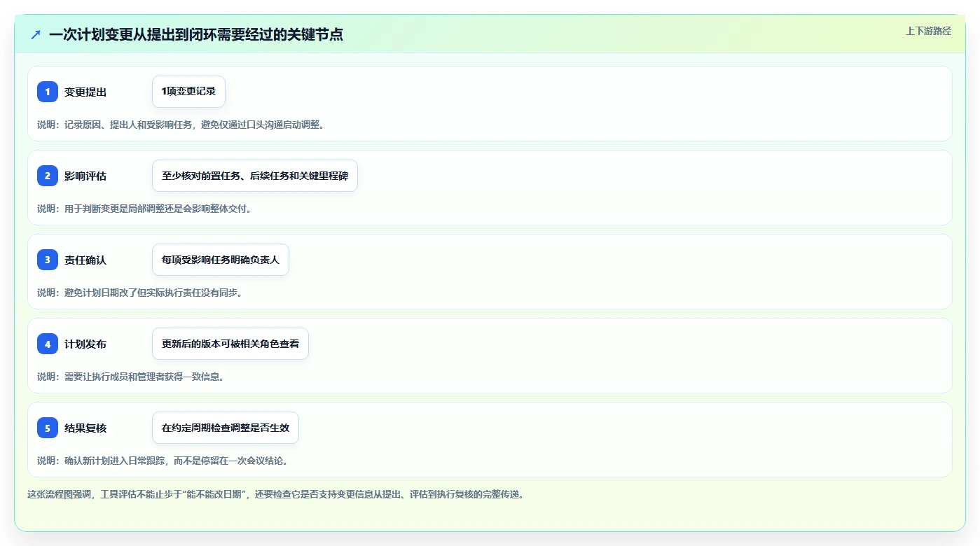Screen dimensions: 980x546
Task: Click the 计划发布 step name
Action: click(85, 344)
